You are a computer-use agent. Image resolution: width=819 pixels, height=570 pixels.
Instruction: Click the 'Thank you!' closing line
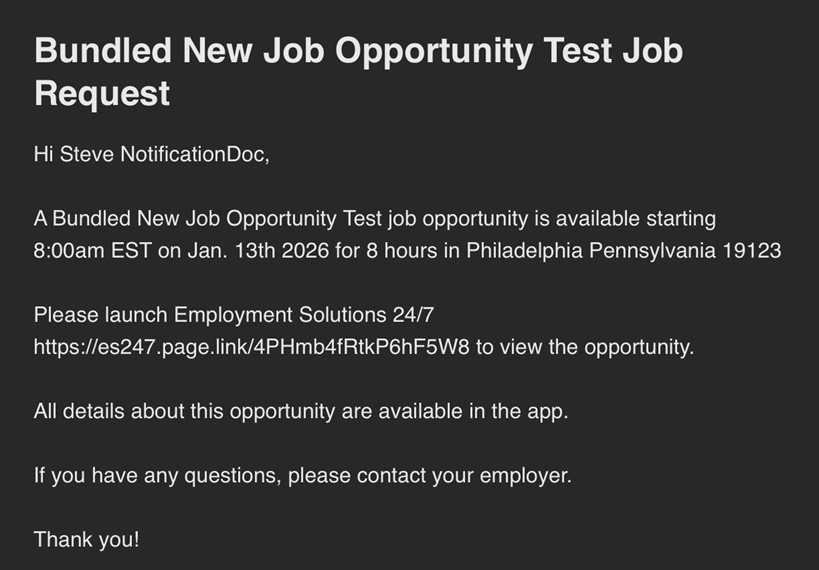pos(87,540)
